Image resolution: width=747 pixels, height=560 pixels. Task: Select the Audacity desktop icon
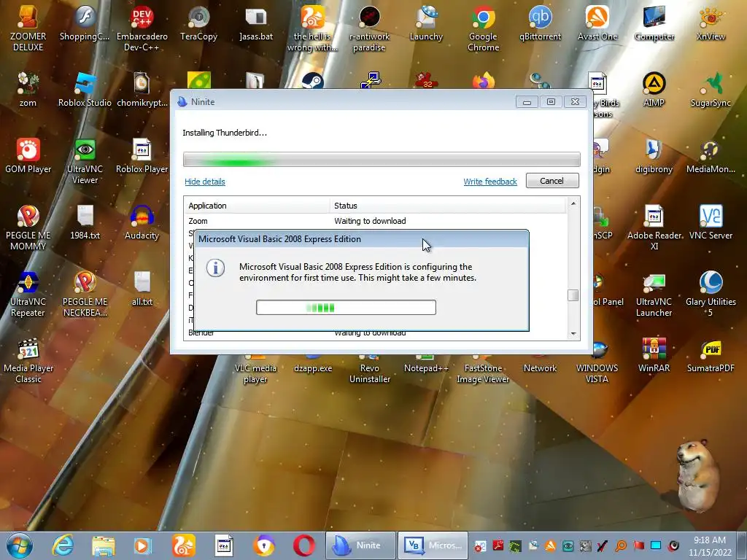coord(142,222)
